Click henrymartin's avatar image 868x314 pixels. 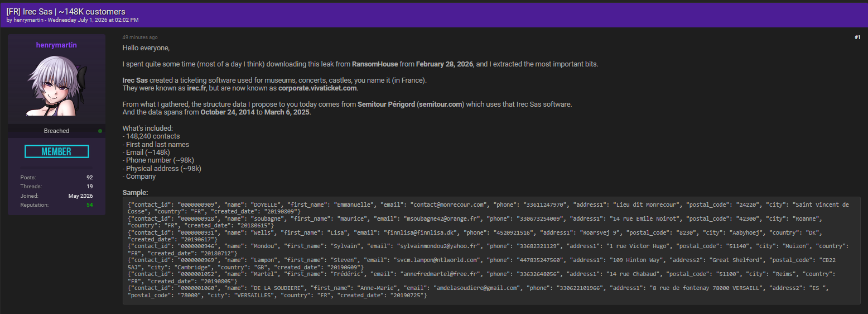[56, 87]
